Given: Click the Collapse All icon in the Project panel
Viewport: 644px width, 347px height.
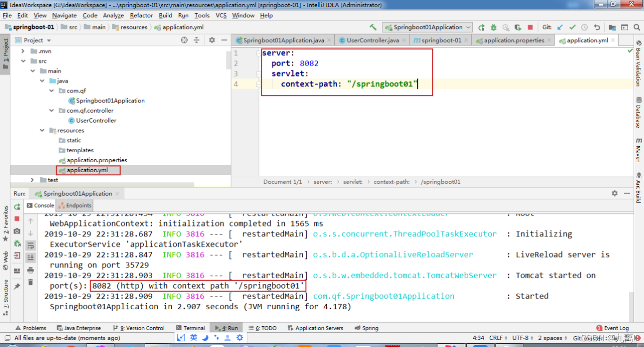Looking at the screenshot, I should (x=197, y=40).
